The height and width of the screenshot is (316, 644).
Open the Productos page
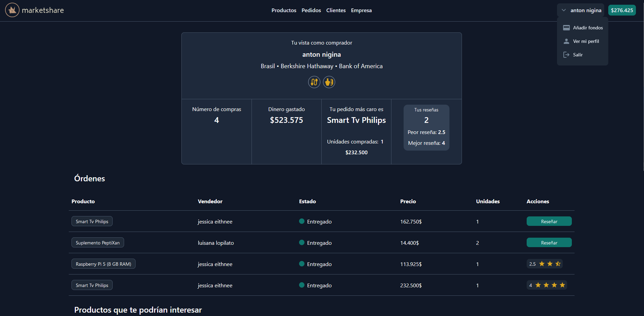coord(284,10)
